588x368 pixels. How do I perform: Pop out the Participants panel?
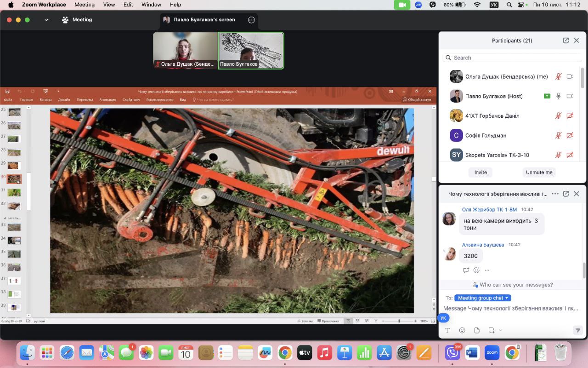[566, 40]
